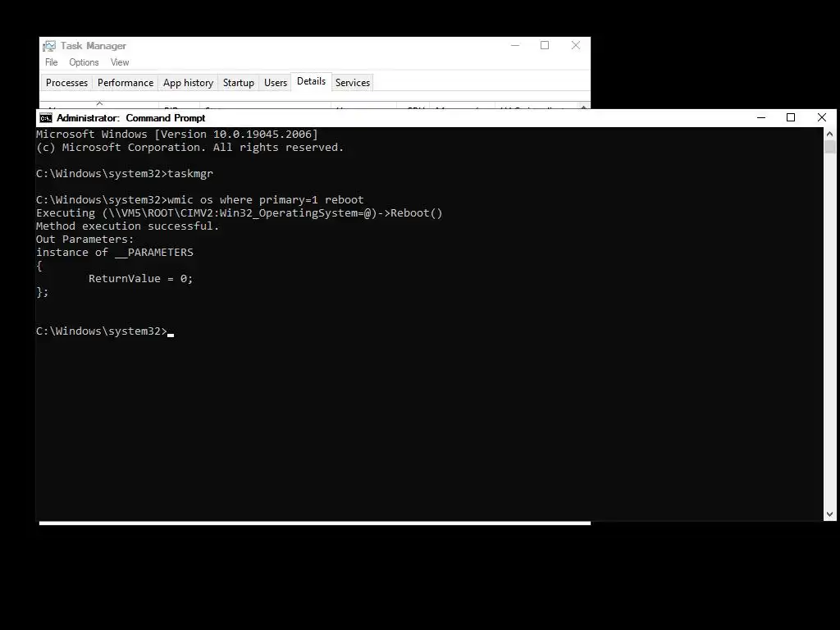Click the 'instance of __PARAMETERS' line
840x630 pixels.
pyautogui.click(x=115, y=253)
